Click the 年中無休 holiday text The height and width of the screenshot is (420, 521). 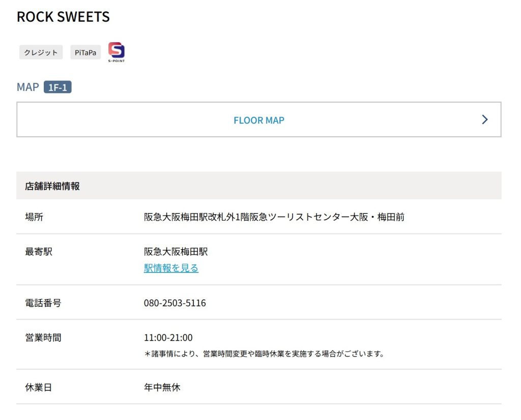162,387
